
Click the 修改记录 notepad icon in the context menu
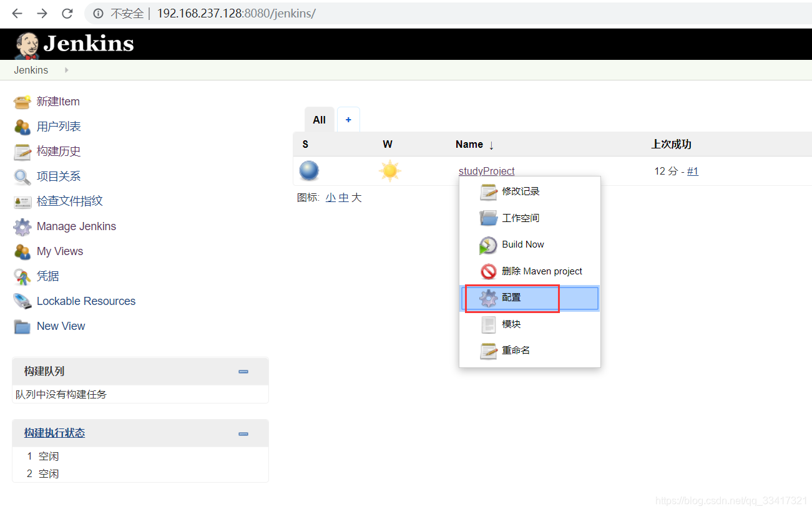click(488, 192)
